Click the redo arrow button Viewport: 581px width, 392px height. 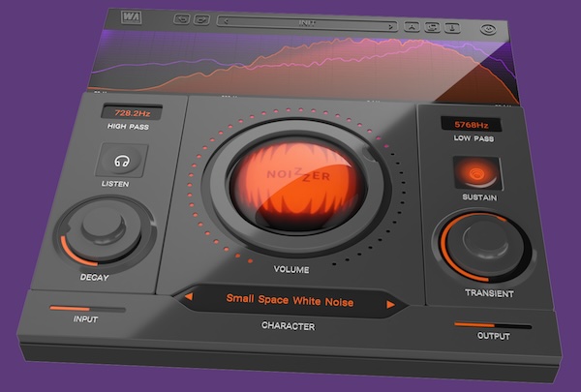tap(201, 19)
